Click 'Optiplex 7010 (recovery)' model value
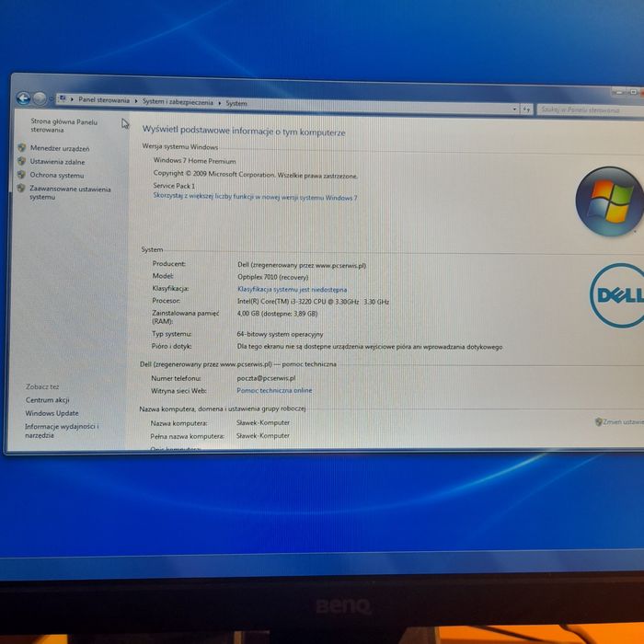 pyautogui.click(x=272, y=277)
